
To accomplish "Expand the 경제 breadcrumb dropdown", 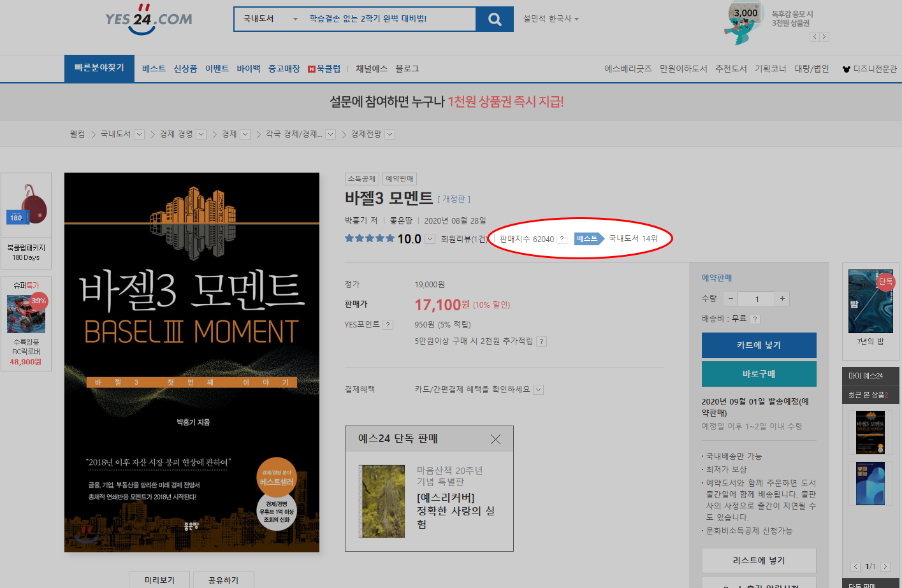I will 245,134.
